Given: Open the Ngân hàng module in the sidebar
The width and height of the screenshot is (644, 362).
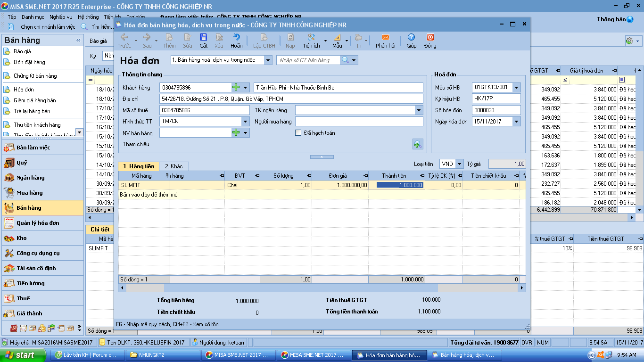Looking at the screenshot, I should pos(42,178).
